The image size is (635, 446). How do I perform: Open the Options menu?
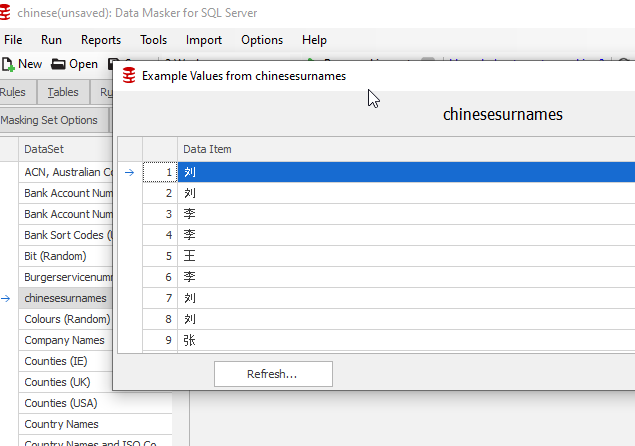click(x=262, y=40)
